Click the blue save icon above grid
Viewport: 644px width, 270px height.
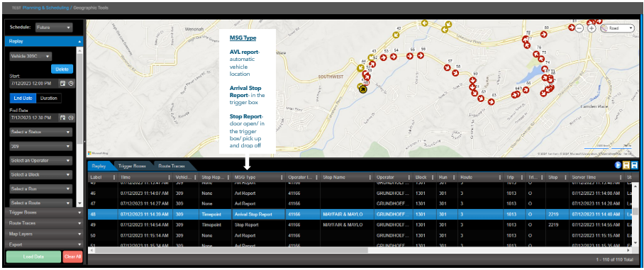click(x=635, y=165)
